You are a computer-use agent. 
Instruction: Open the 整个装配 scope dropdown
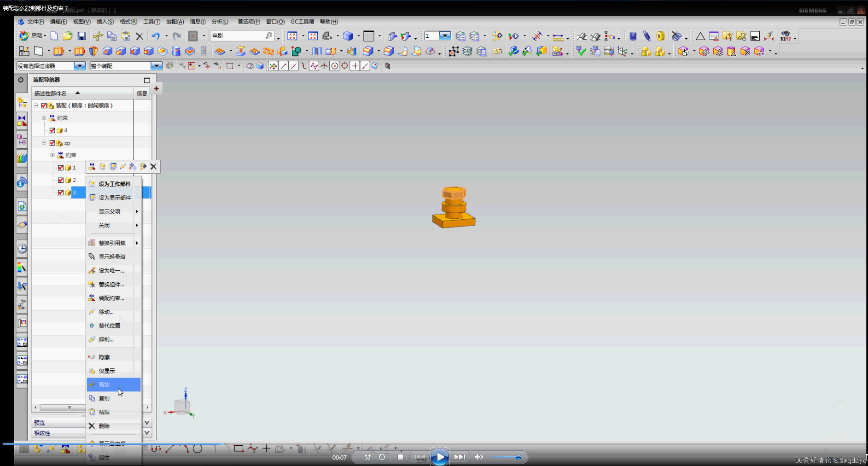pyautogui.click(x=157, y=66)
